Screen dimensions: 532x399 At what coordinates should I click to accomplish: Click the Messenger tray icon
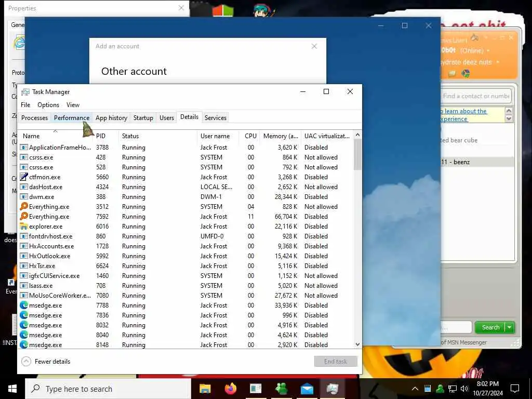pos(440,389)
